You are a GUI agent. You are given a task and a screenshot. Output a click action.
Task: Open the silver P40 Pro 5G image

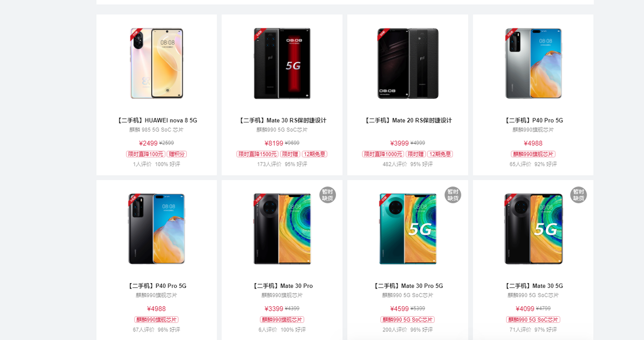coord(533,63)
